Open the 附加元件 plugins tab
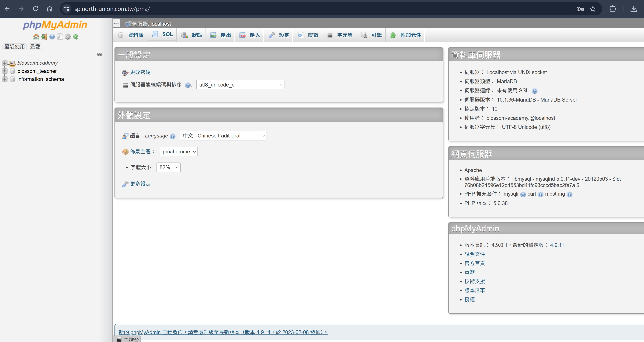The image size is (644, 342). 405,35
